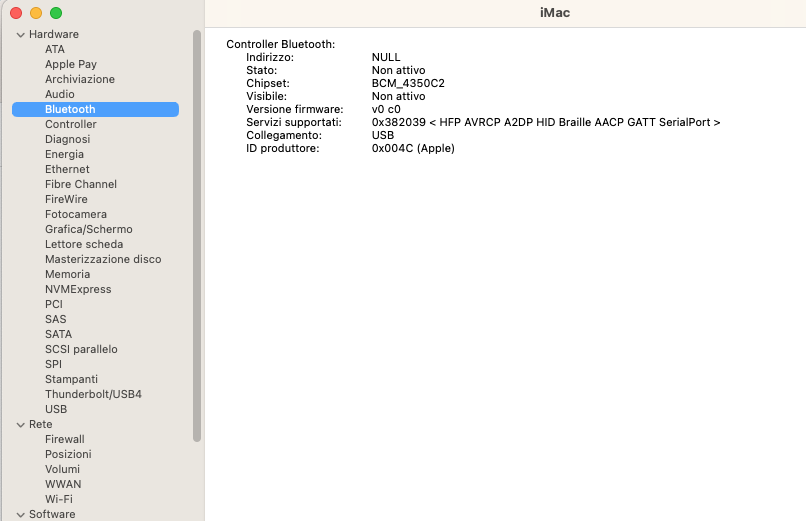
Task: Select WWAN in the sidebar
Action: click(x=63, y=484)
